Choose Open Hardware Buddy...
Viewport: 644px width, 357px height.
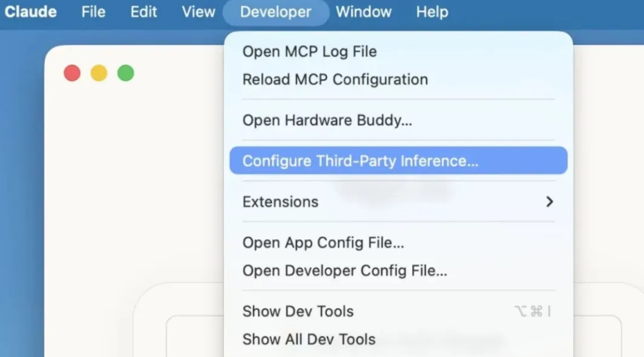click(398, 120)
